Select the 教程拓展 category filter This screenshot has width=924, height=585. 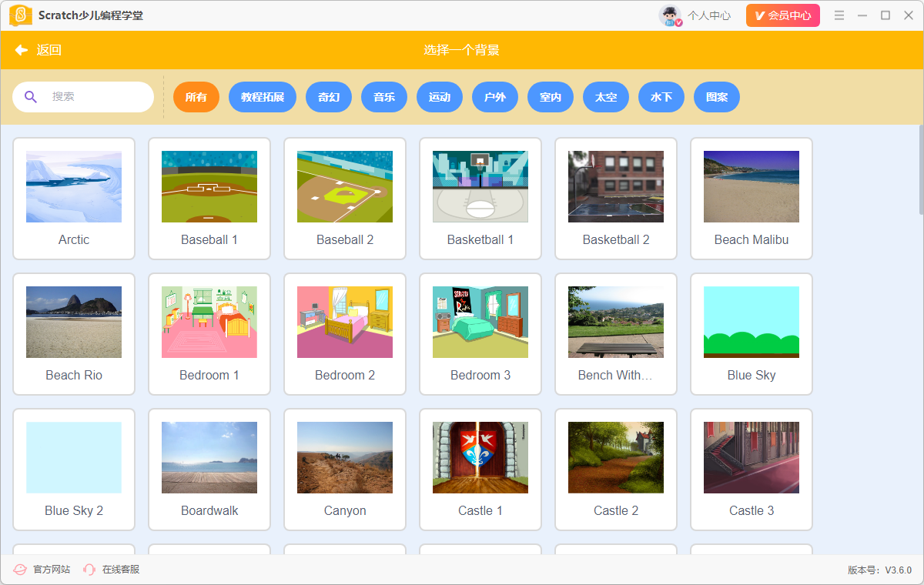263,97
